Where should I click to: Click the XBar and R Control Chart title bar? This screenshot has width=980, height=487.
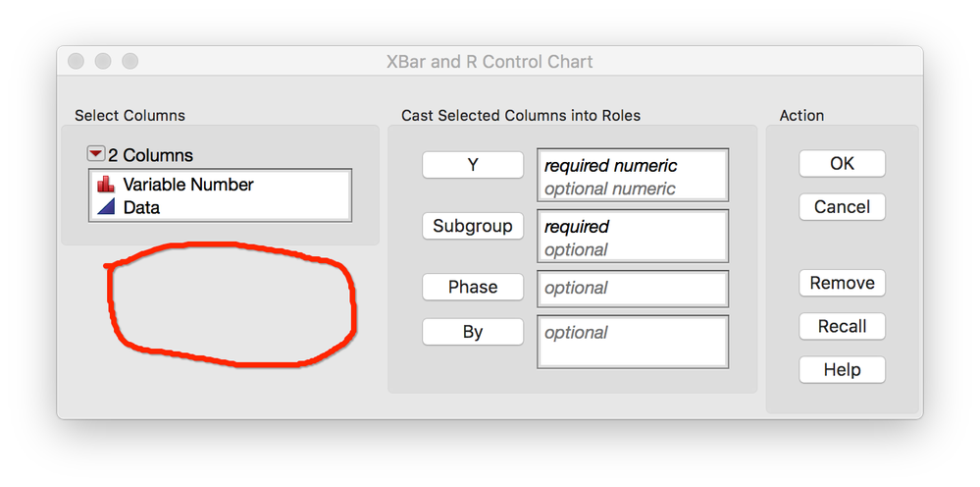click(490, 62)
